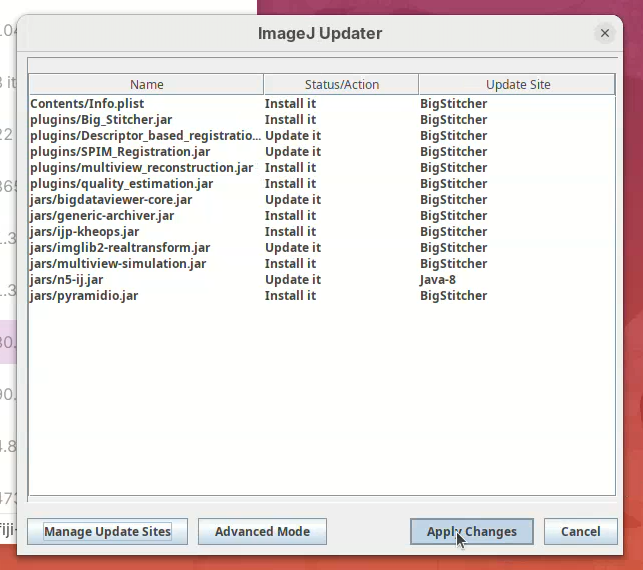This screenshot has width=643, height=570.
Task: Sort by Status/Action column header
Action: tap(341, 85)
